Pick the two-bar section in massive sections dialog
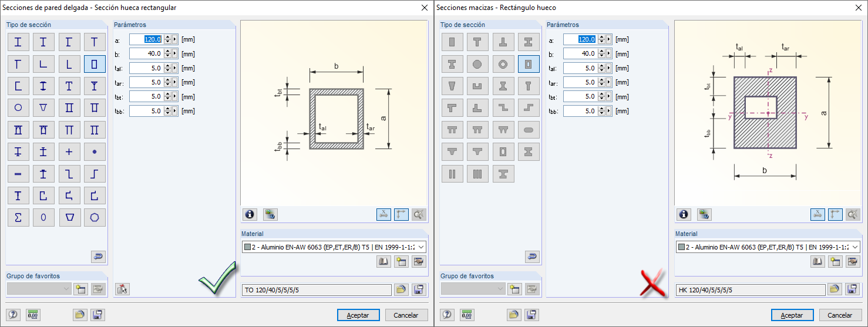The image size is (868, 327). [452, 174]
